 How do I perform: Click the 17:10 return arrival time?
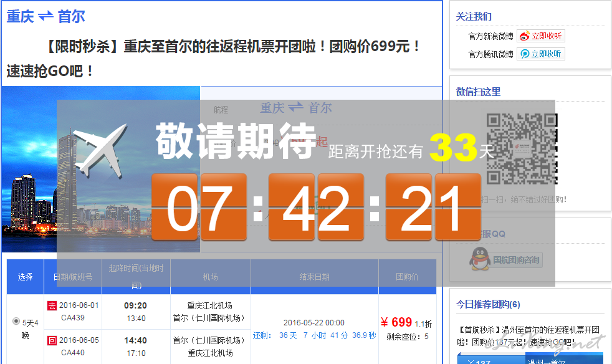(136, 353)
